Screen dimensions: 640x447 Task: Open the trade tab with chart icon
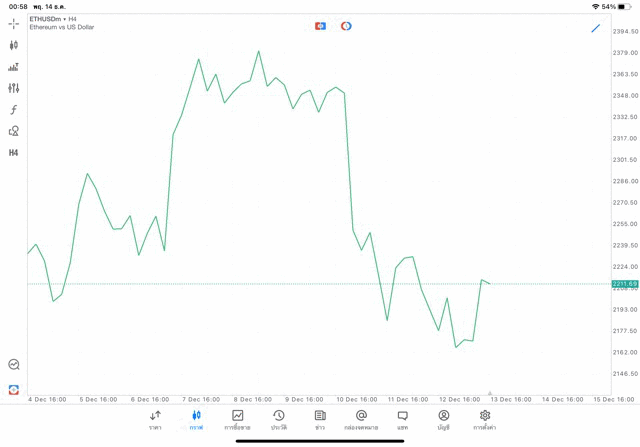[x=238, y=420]
